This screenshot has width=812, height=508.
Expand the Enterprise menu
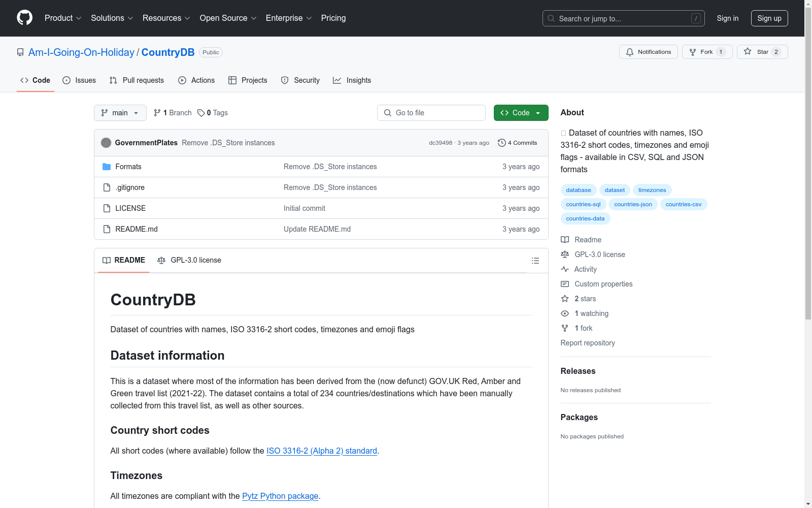pyautogui.click(x=289, y=18)
